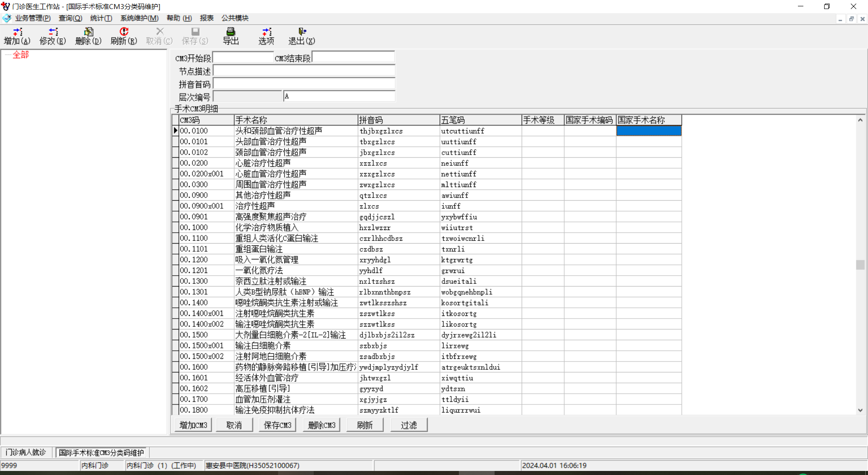The height and width of the screenshot is (475, 868).
Task: Click the 退出(X) exit toolbar icon
Action: pos(302,36)
